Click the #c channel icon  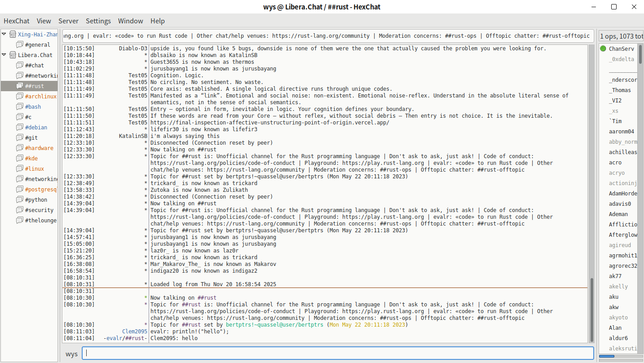20,117
